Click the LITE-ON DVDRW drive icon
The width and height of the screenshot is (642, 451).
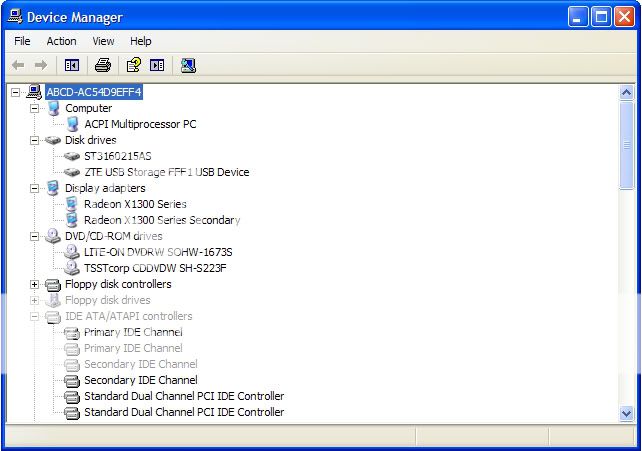[72, 252]
